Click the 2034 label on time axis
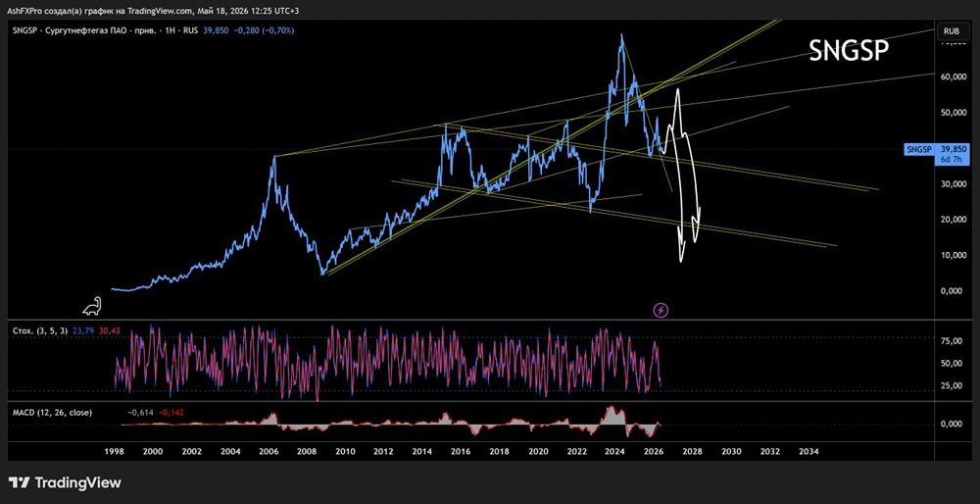This screenshot has height=504, width=980. click(x=808, y=451)
